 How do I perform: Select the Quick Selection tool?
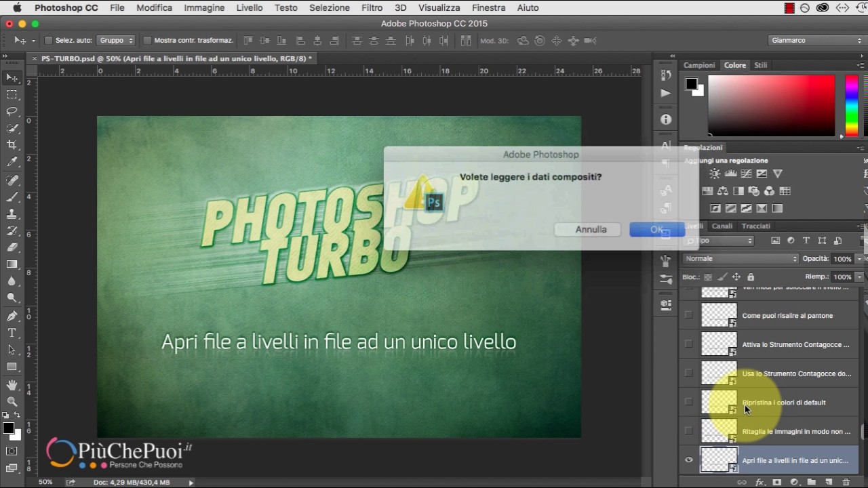[x=12, y=128]
